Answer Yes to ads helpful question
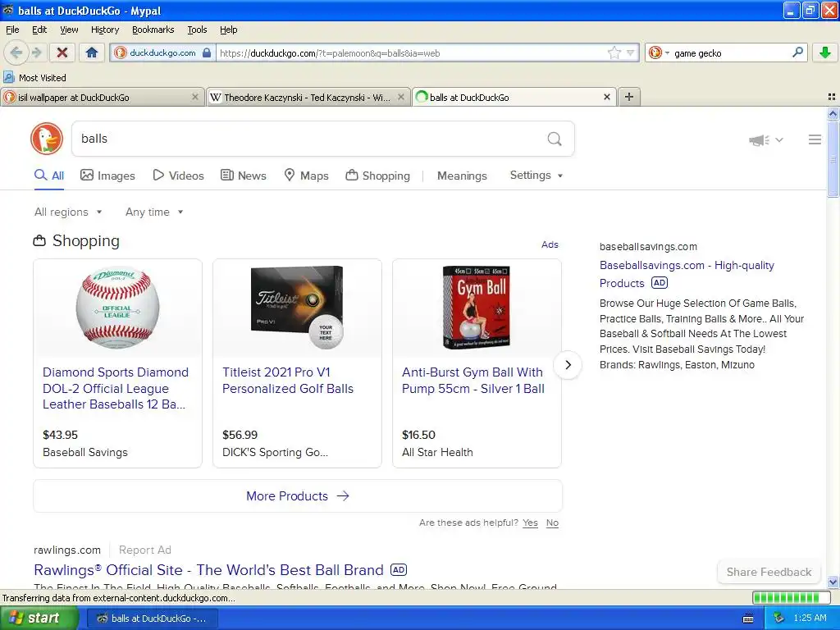Image resolution: width=840 pixels, height=630 pixels. [x=530, y=523]
